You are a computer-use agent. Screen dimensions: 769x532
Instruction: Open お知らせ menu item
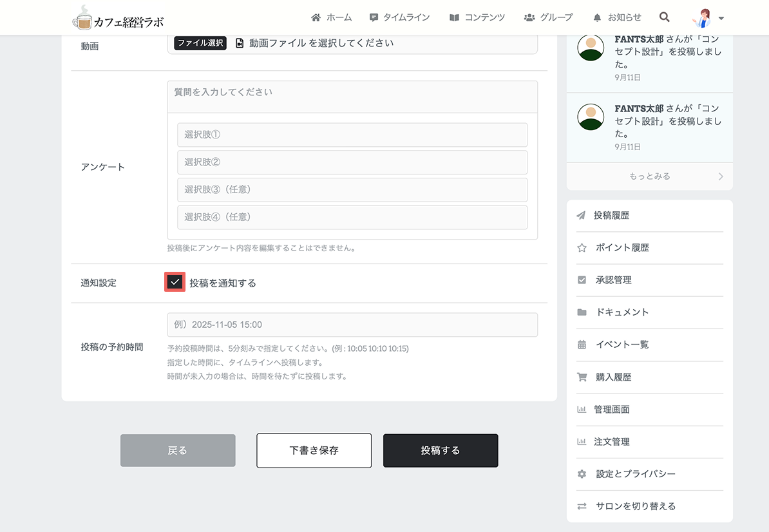point(617,17)
